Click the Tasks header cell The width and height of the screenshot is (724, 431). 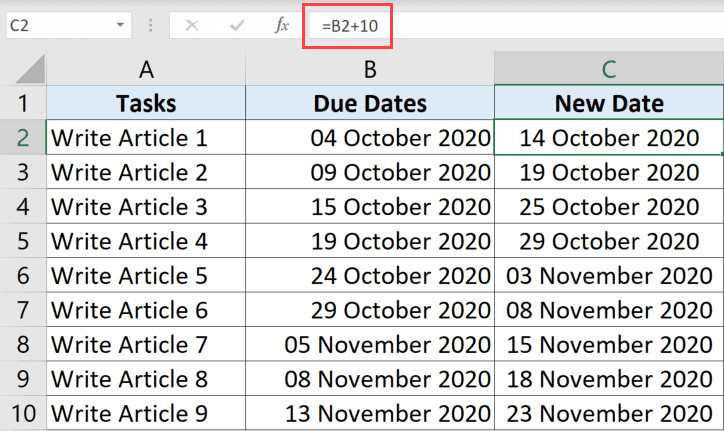(146, 103)
